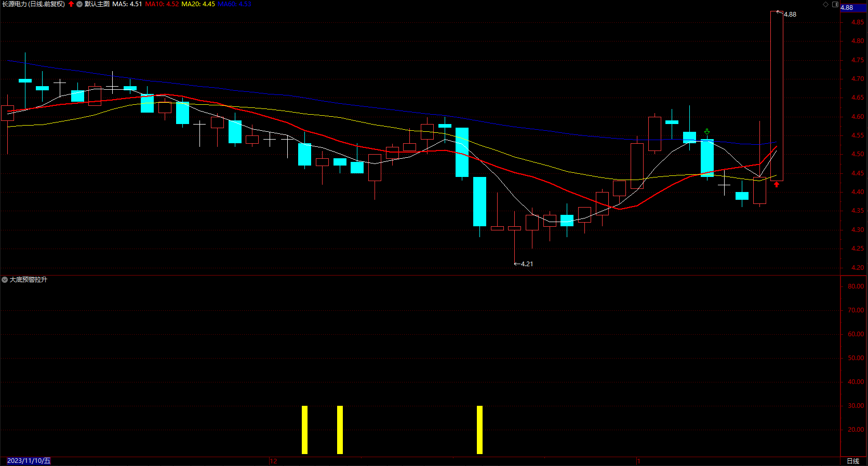Image resolution: width=868 pixels, height=466 pixels.
Task: Click the first yellow signal bar
Action: 305,430
